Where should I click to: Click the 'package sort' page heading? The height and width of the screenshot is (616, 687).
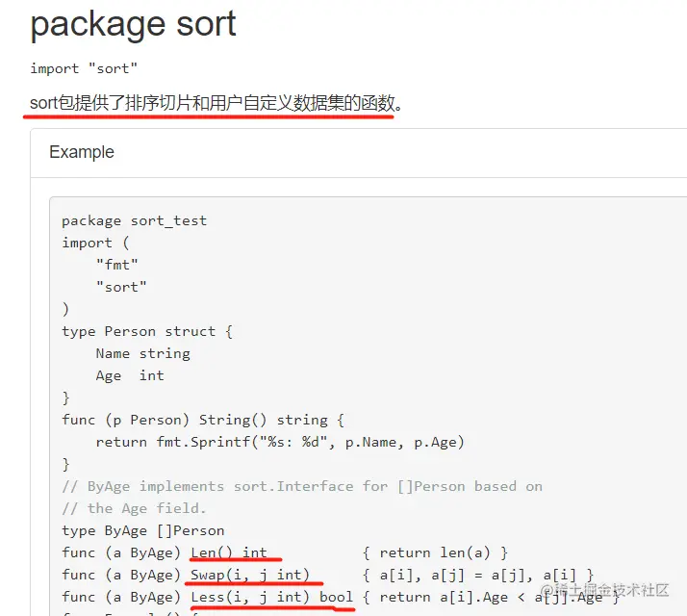133,25
